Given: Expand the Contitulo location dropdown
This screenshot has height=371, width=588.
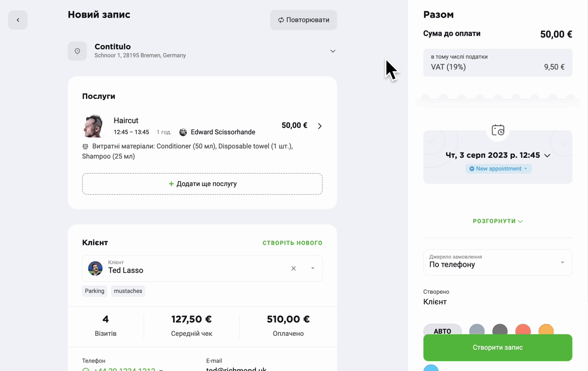Looking at the screenshot, I should 333,51.
